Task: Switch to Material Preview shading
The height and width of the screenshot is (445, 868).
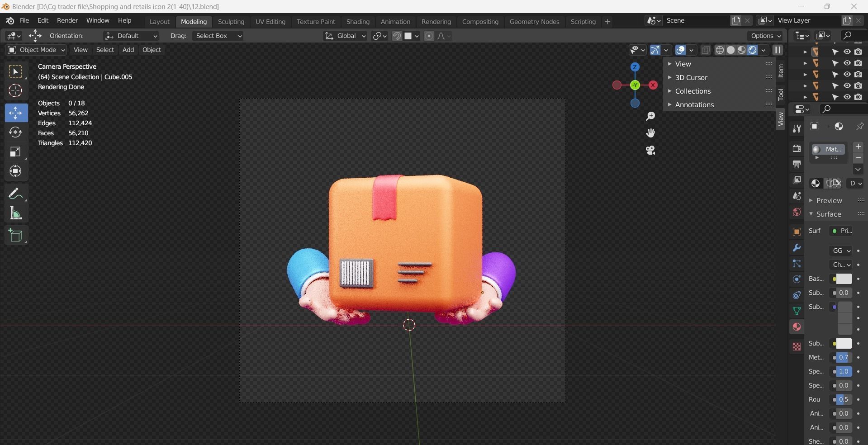Action: [741, 50]
